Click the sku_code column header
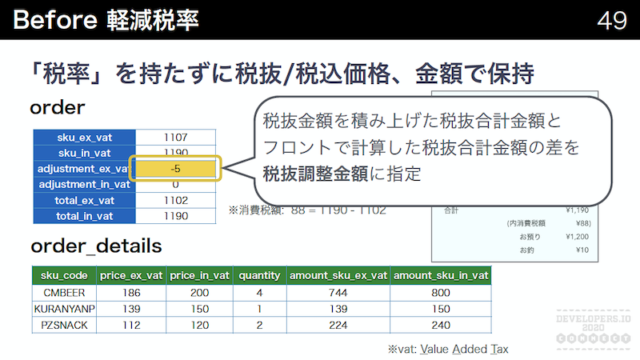Image resolution: width=640 pixels, height=360 pixels. [64, 276]
